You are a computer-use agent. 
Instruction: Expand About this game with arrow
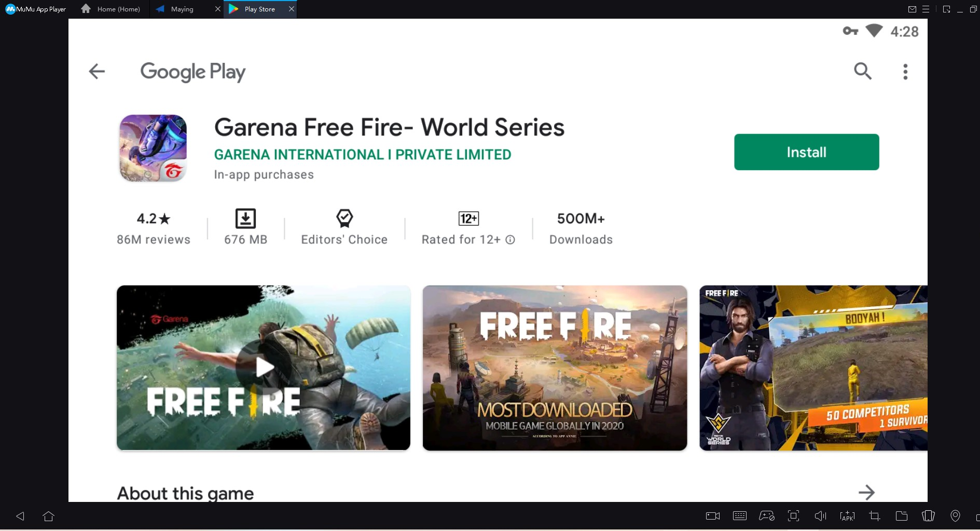tap(866, 492)
